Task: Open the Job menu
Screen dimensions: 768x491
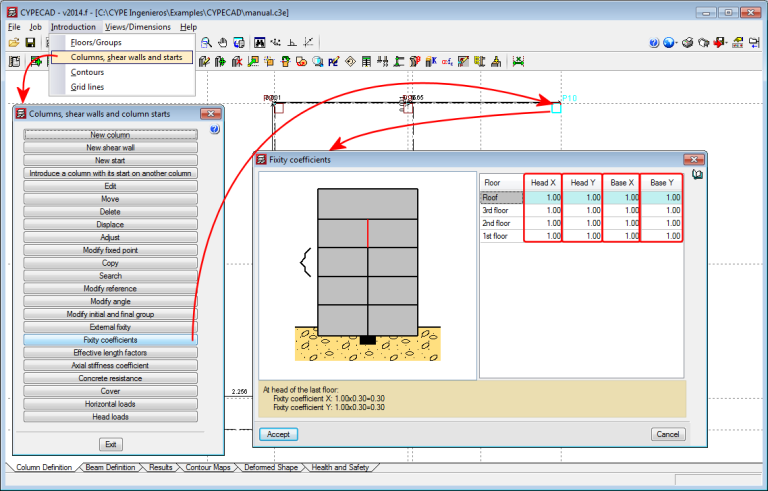Action: click(x=35, y=27)
